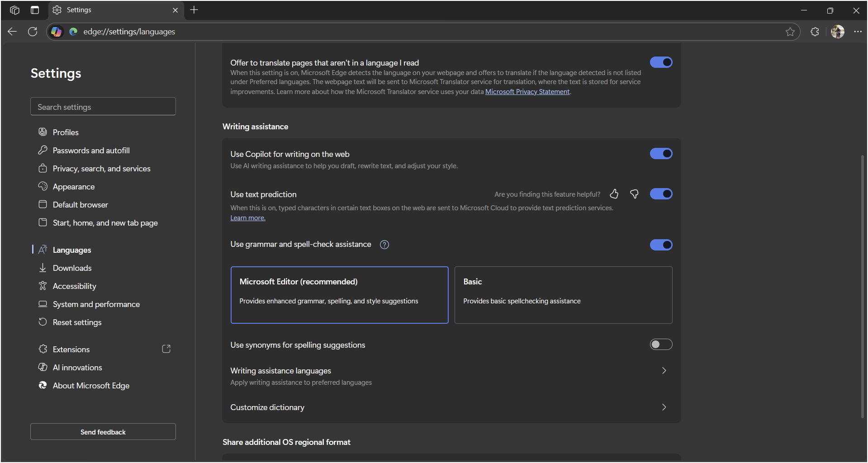Open Profiles settings section
Image resolution: width=868 pixels, height=463 pixels.
tap(66, 132)
